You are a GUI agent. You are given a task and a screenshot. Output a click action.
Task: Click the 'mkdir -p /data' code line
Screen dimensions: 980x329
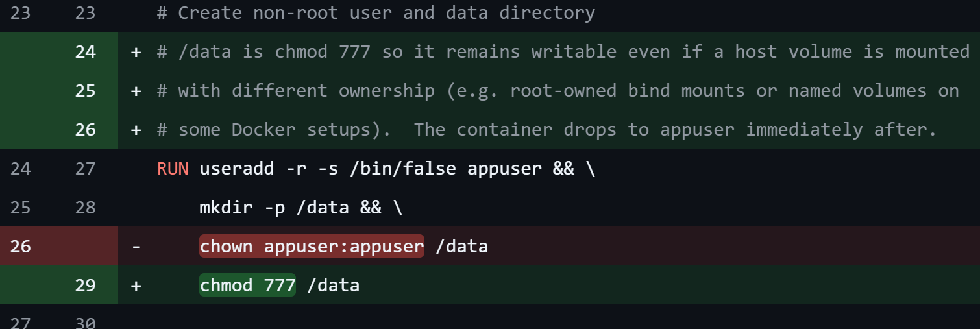pyautogui.click(x=300, y=208)
